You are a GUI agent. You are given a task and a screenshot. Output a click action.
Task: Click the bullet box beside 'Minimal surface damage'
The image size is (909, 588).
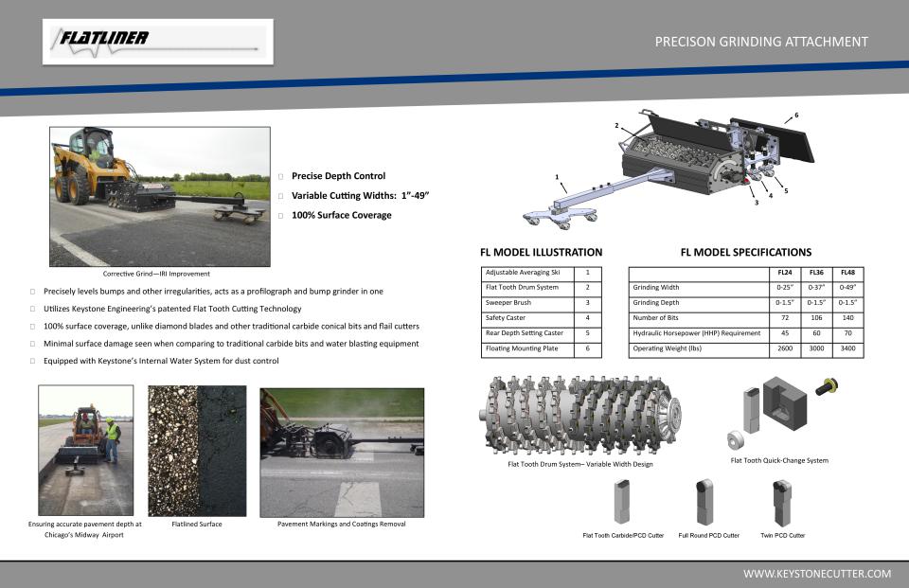(32, 344)
